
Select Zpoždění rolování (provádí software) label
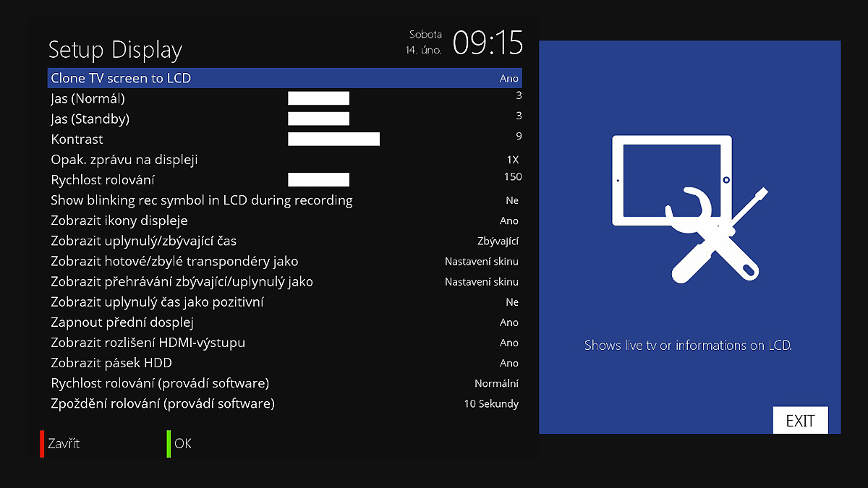pos(163,403)
